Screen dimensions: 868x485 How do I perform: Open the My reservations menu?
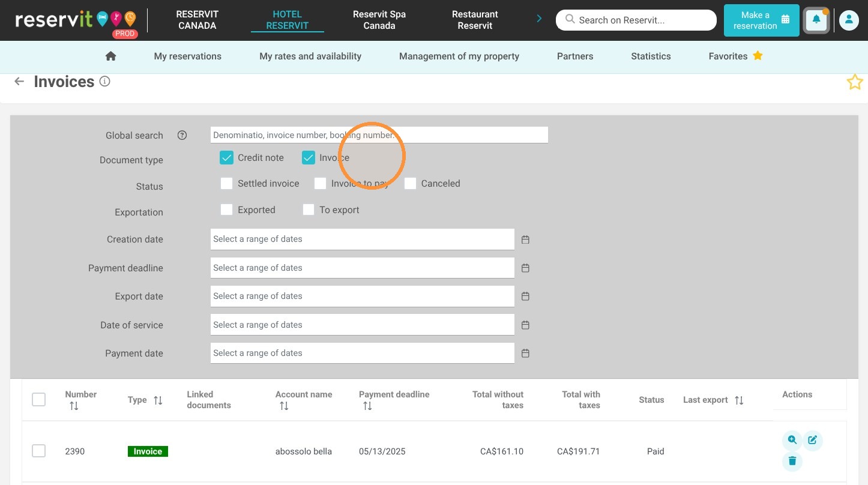click(x=188, y=56)
